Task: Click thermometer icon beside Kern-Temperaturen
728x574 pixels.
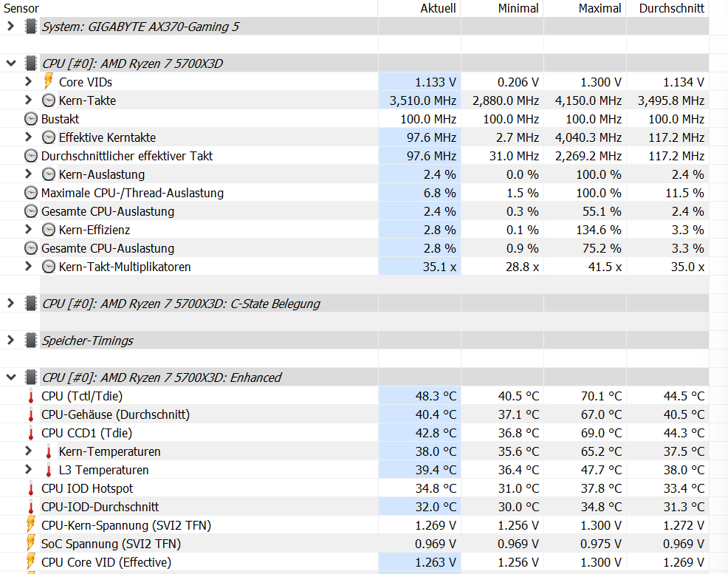Action: click(x=49, y=451)
